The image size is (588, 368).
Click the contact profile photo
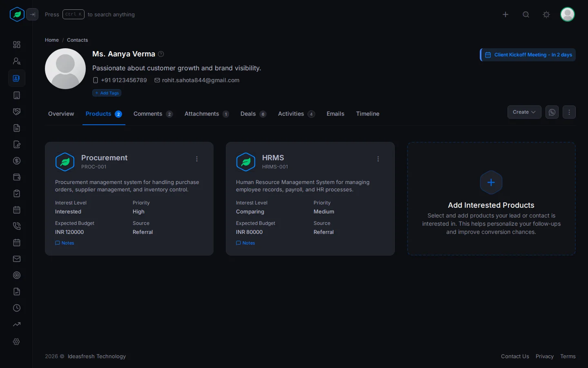65,69
